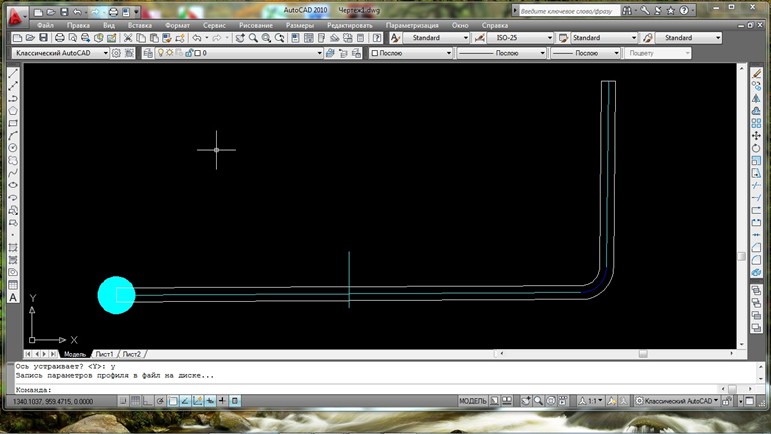Undo the last action with the undo arrow
Viewport: 771px width, 434px height.
(x=197, y=38)
